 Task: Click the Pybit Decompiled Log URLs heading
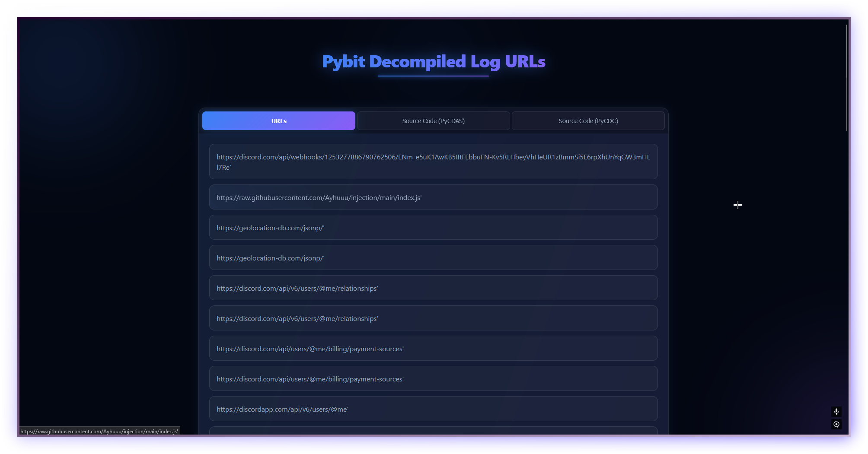point(434,62)
